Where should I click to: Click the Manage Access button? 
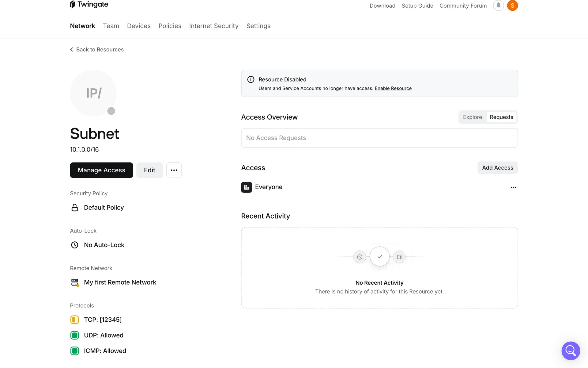pos(101,170)
